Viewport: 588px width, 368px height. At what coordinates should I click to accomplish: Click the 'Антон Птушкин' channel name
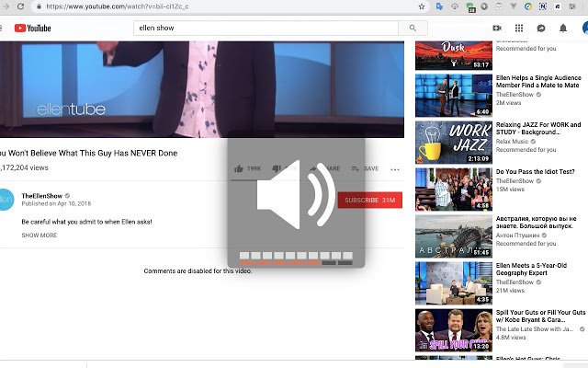[x=517, y=236]
